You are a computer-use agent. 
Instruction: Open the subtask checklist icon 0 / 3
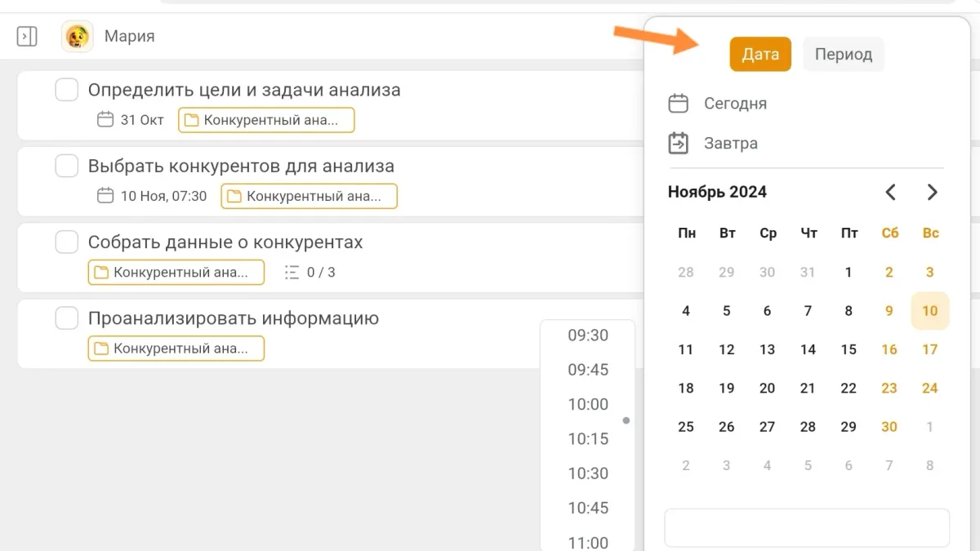coord(292,273)
